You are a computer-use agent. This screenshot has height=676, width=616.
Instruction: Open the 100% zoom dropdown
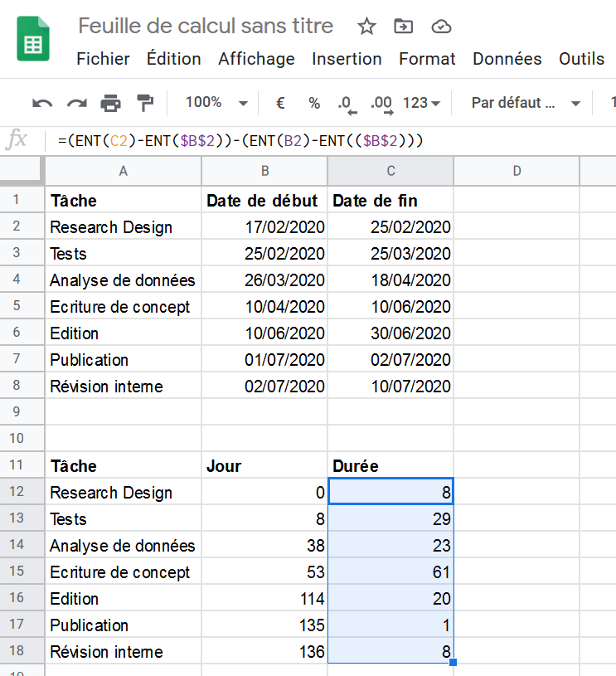pos(216,103)
